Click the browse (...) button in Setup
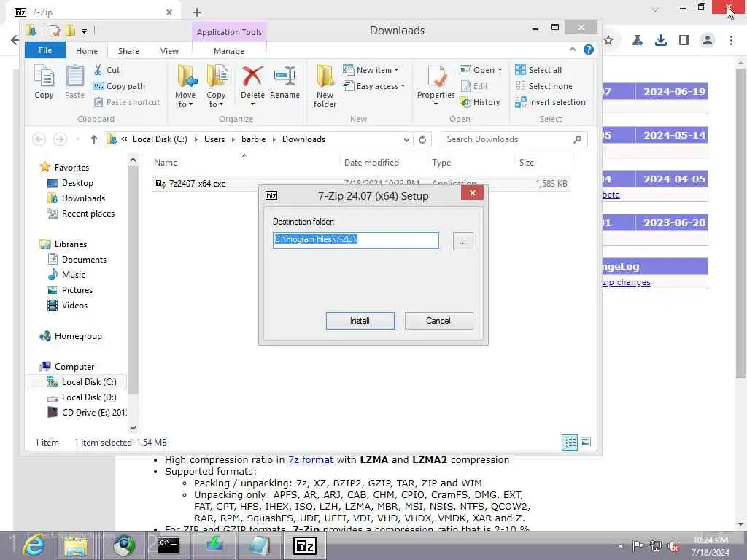This screenshot has width=747, height=560. 462,241
